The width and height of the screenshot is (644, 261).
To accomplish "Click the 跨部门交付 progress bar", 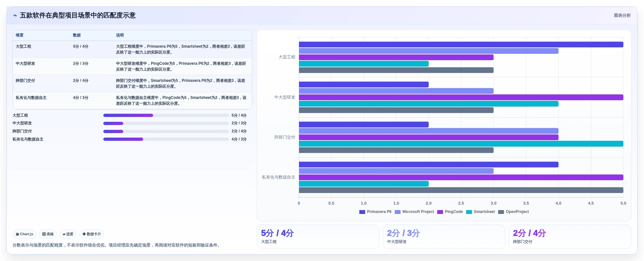I will (166, 131).
